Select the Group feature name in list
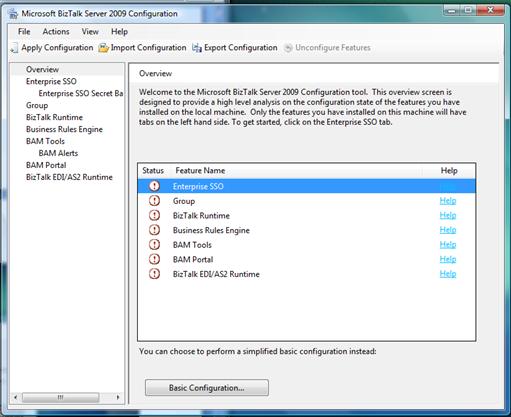The height and width of the screenshot is (417, 511). pyautogui.click(x=184, y=201)
